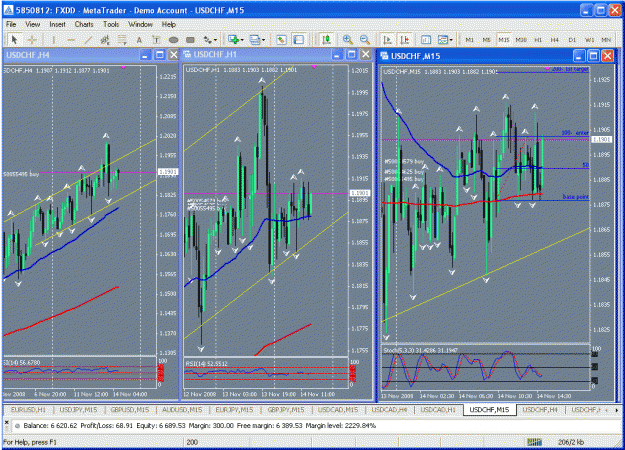Viewport: 625px width, 450px height.
Task: Open the Insert menu
Action: click(57, 24)
